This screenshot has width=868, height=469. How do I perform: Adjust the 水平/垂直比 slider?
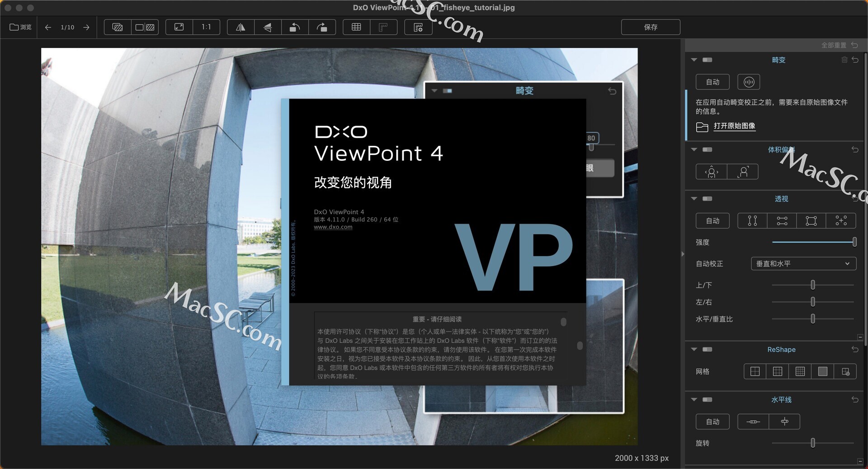click(x=813, y=319)
